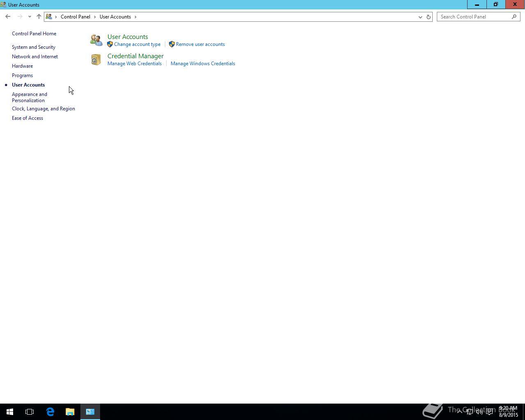
Task: Click the shield icon beside Remove user accounts
Action: coord(172,44)
